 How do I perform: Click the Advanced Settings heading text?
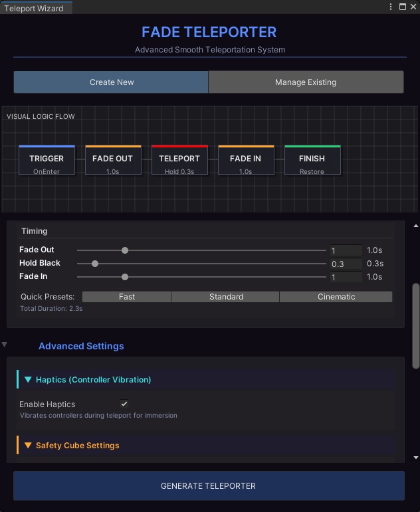click(x=81, y=346)
